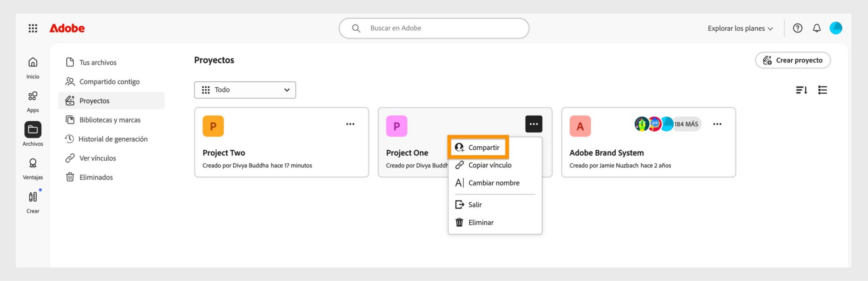
Task: Open the help question mark icon
Action: [797, 28]
